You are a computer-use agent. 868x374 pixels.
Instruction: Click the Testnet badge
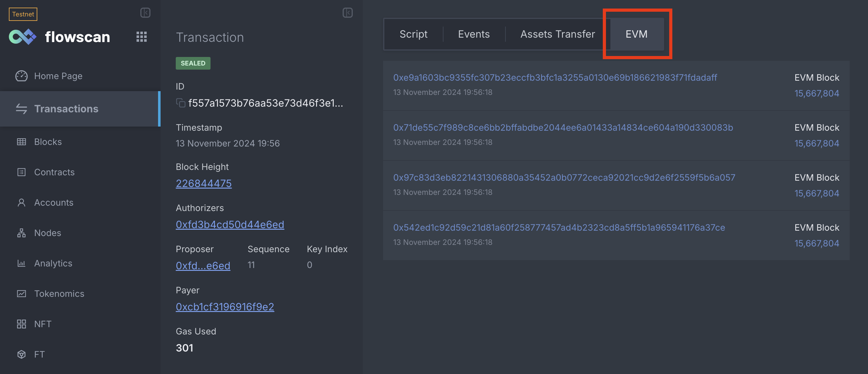click(23, 14)
